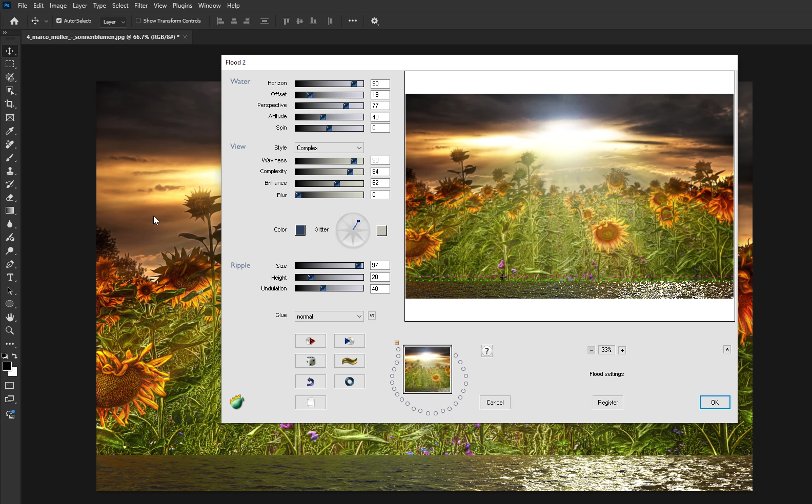The image size is (812, 504).
Task: Open the gray Glitter color swatch
Action: coord(382,230)
